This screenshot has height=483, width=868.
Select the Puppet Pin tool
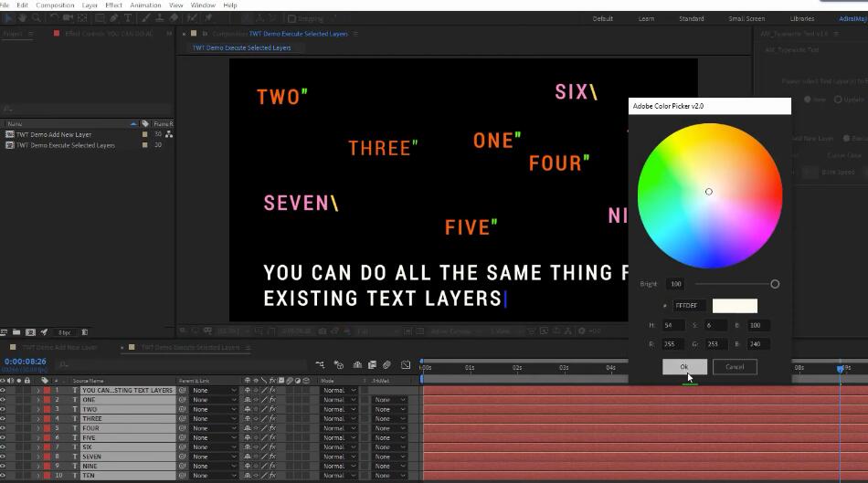pyautogui.click(x=208, y=18)
